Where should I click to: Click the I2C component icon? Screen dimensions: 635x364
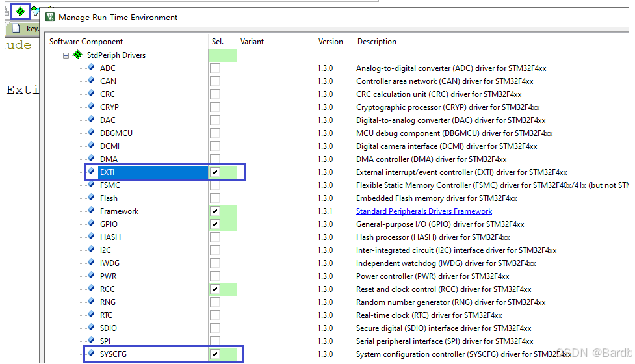pos(91,249)
